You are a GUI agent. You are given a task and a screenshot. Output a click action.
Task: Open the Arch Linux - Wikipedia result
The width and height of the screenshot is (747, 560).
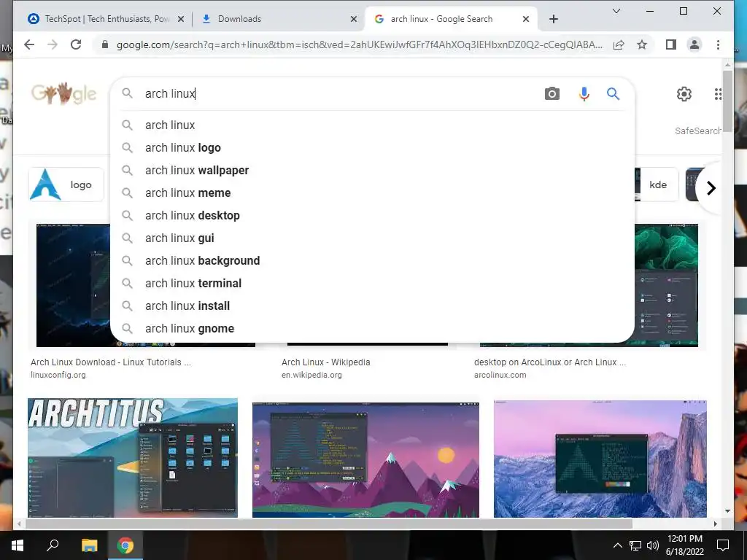(326, 362)
